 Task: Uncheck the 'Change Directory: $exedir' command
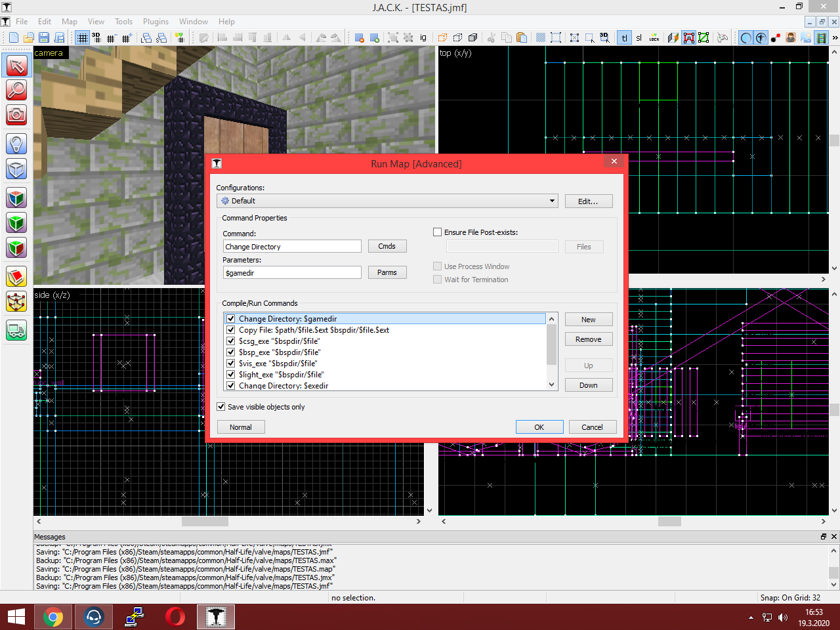tap(231, 386)
